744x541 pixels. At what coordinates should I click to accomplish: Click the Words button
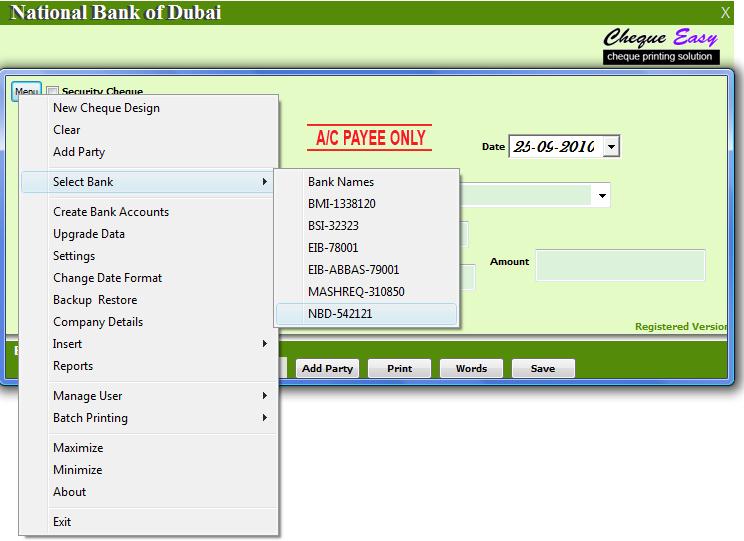(x=471, y=368)
